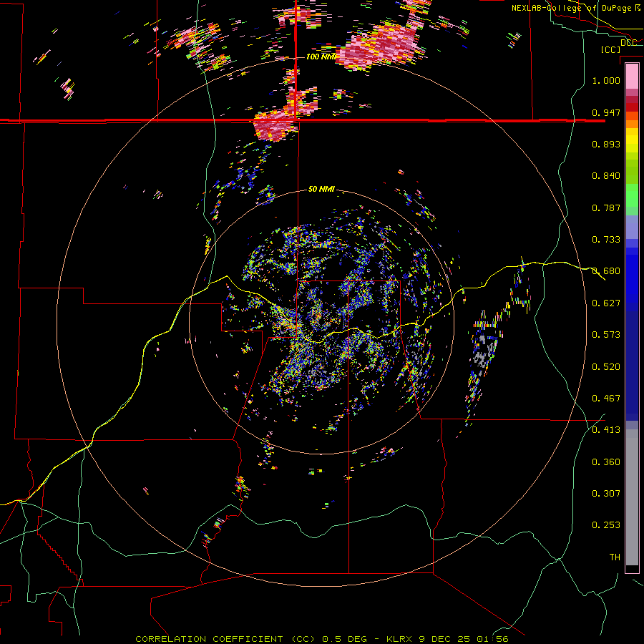Click the 1.000 value on color scale

tap(606, 80)
